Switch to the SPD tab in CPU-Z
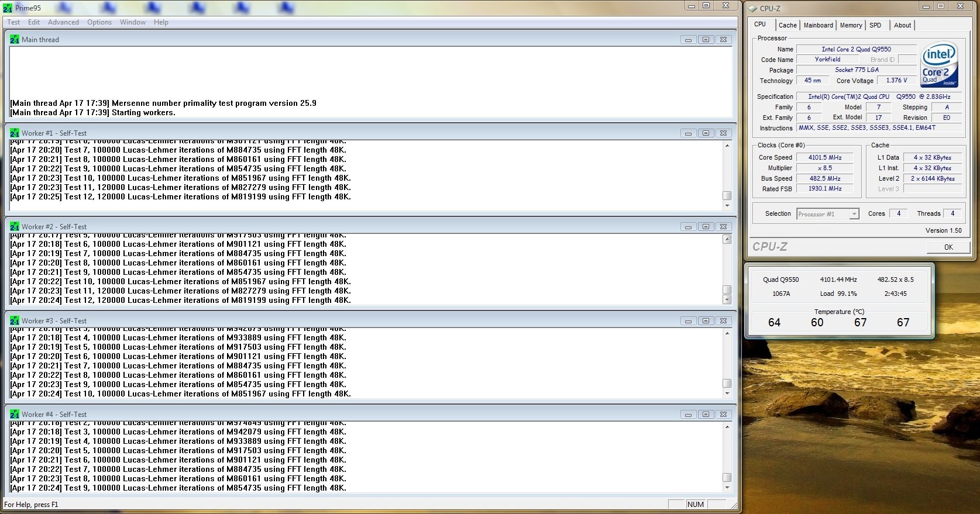980x514 pixels. (x=876, y=25)
